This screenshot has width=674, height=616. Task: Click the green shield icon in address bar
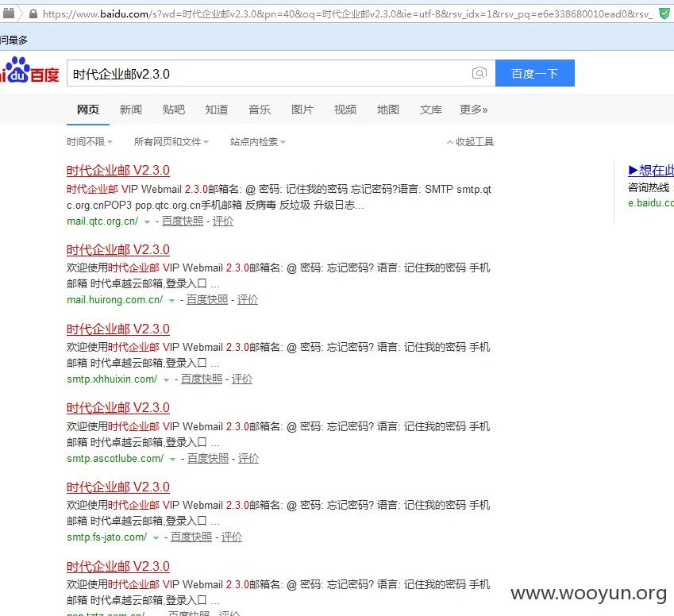[664, 14]
